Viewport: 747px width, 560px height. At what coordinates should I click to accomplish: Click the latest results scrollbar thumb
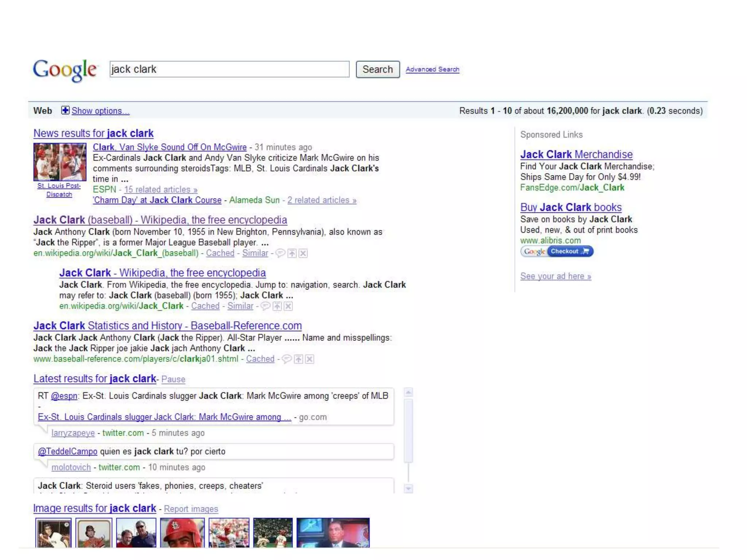(409, 431)
